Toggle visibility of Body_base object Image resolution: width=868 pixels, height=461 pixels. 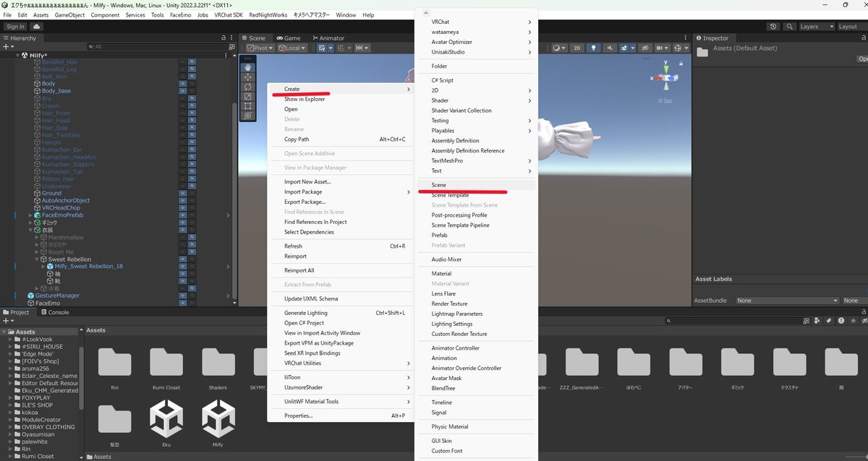[182, 91]
